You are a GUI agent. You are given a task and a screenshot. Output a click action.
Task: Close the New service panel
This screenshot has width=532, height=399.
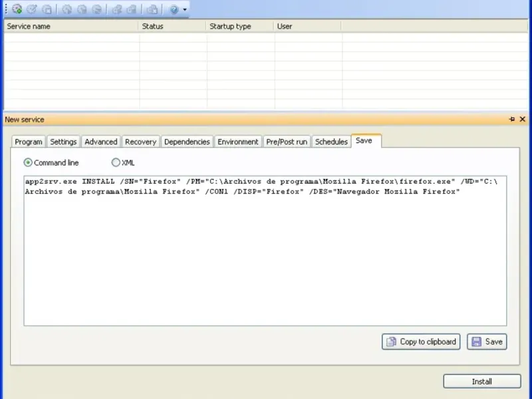click(523, 119)
